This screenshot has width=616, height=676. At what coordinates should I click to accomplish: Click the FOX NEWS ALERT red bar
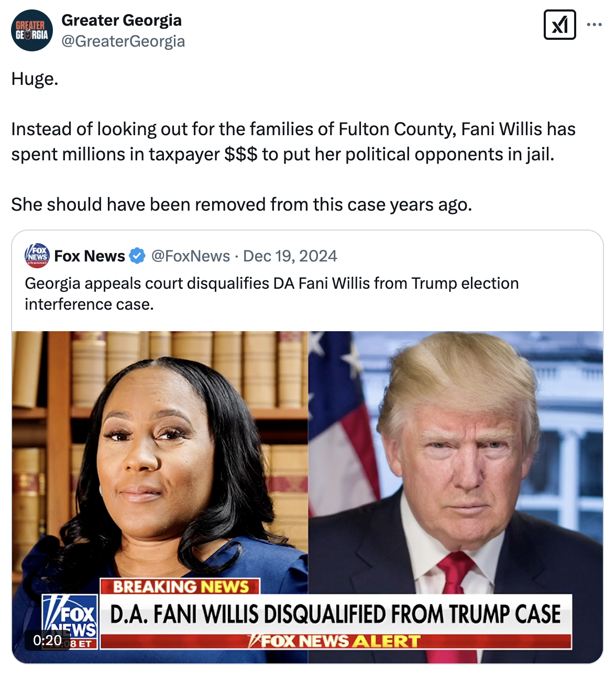(336, 641)
